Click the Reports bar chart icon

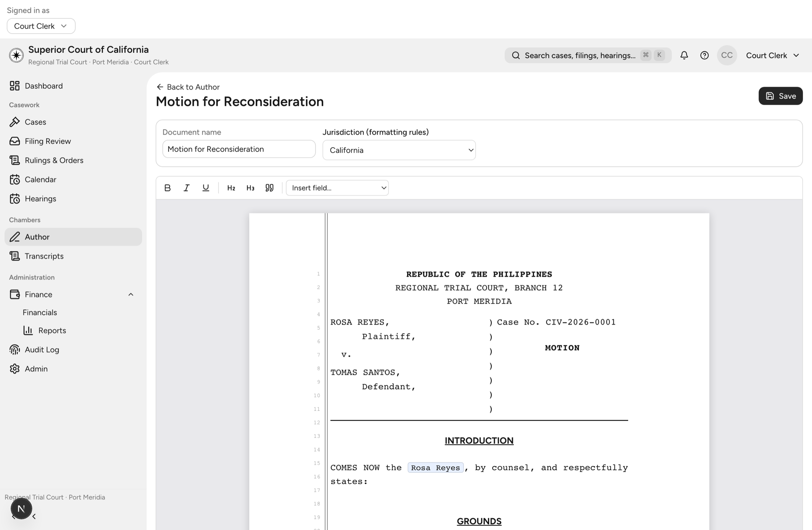click(28, 330)
